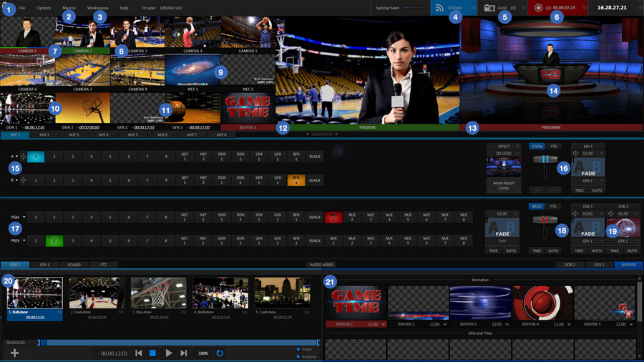
Task: Click the Grab camera snapshot icon
Action: 489,8
